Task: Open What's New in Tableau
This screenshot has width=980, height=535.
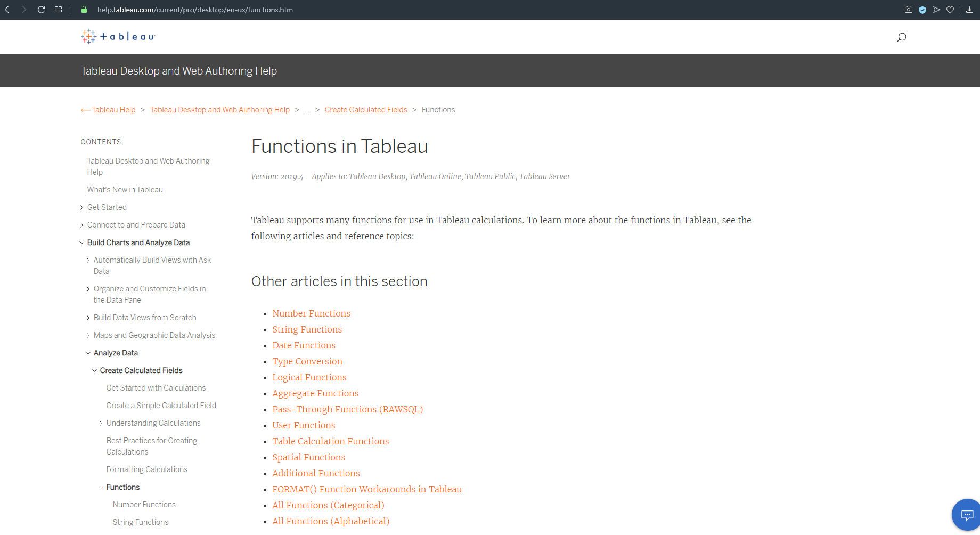Action: pyautogui.click(x=125, y=190)
